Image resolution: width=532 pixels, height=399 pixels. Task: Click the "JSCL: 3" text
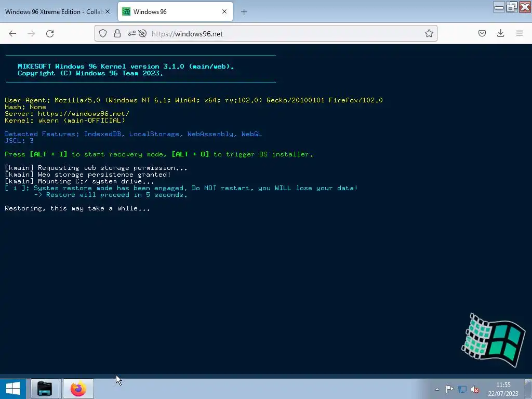tap(19, 141)
